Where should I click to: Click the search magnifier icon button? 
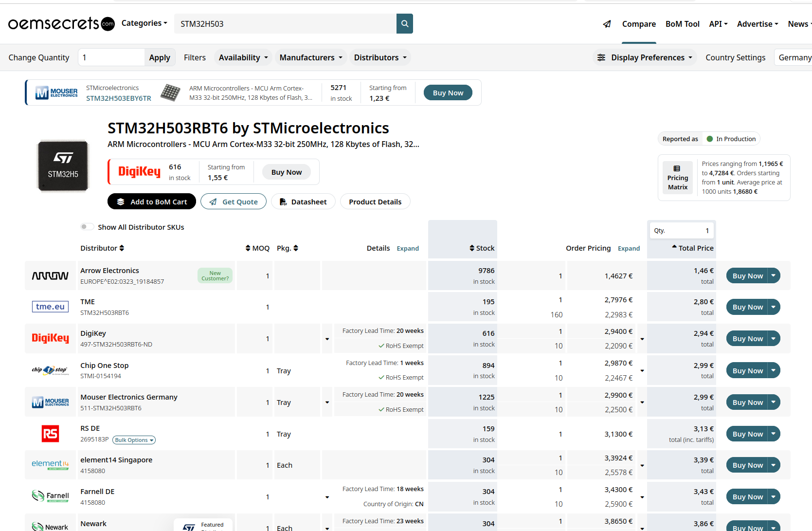[x=404, y=24]
